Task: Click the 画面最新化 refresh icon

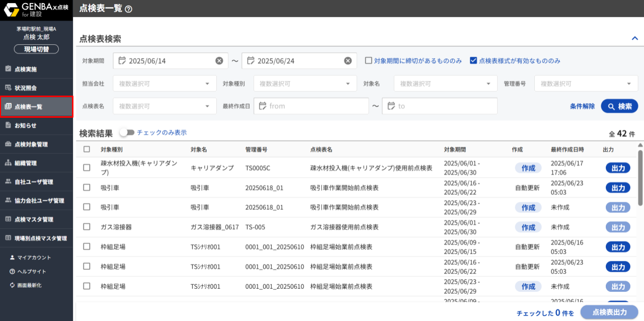Action: click(12, 285)
